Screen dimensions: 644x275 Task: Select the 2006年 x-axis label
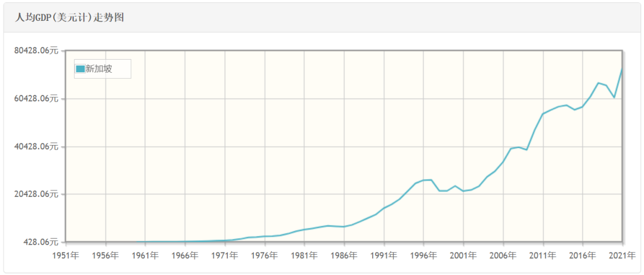(x=503, y=256)
